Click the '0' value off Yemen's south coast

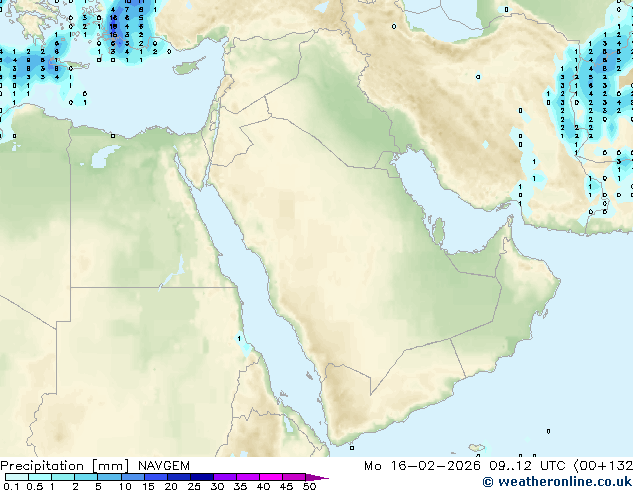[x=352, y=448]
